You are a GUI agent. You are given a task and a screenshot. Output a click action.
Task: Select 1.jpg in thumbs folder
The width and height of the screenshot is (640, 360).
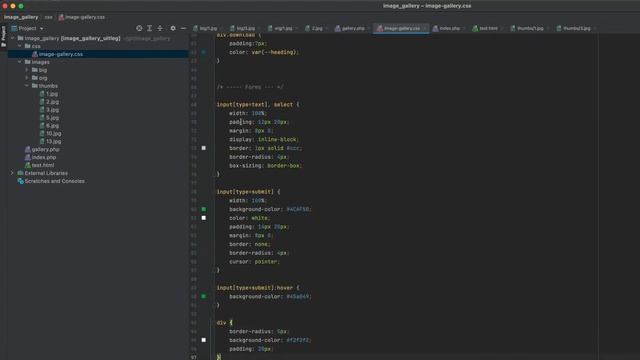[x=52, y=94]
